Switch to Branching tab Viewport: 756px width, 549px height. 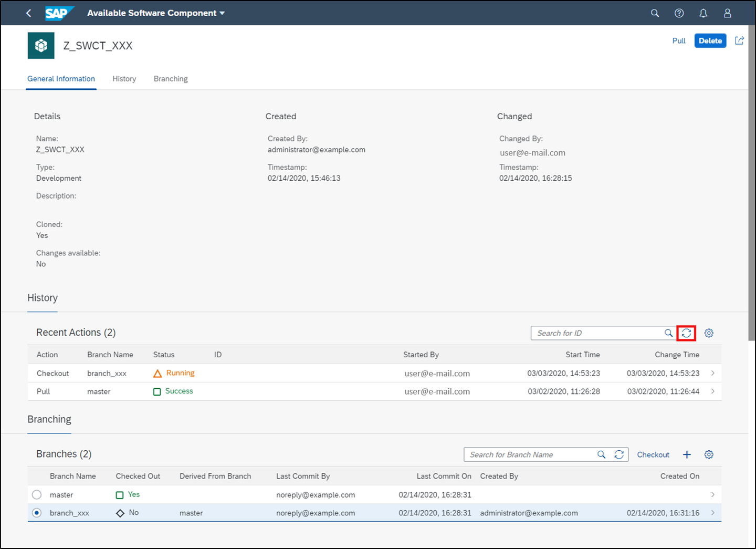171,79
